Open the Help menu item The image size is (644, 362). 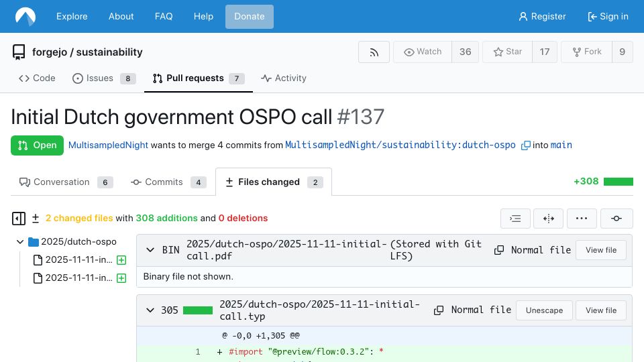click(x=203, y=16)
